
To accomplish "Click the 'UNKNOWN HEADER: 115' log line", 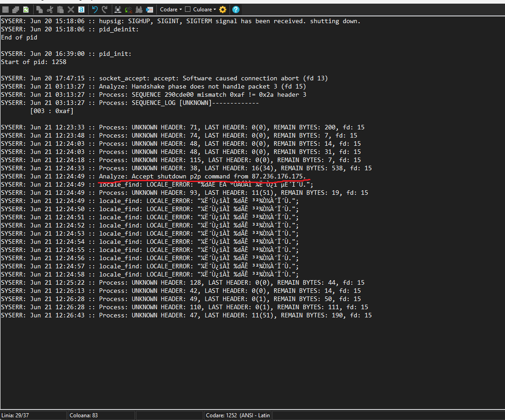I will pos(180,160).
